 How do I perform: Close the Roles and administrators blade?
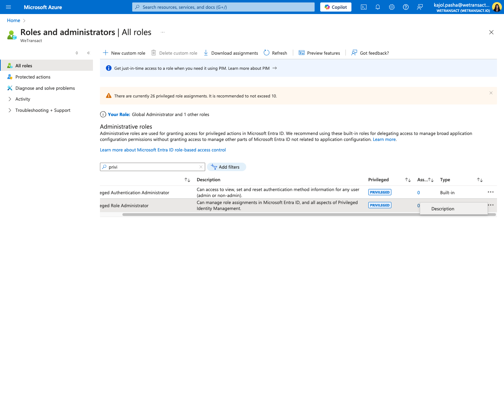[x=491, y=32]
